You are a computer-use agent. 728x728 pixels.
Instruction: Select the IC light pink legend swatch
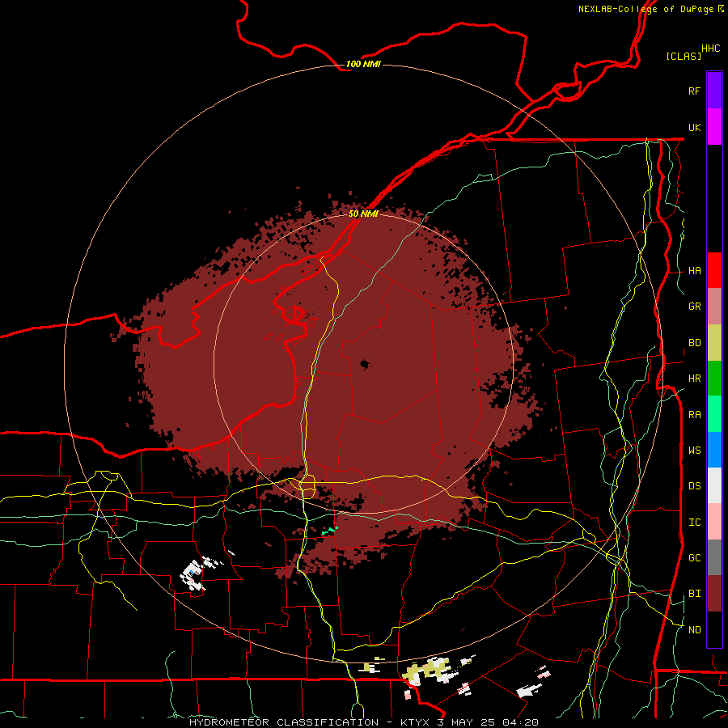(x=714, y=522)
